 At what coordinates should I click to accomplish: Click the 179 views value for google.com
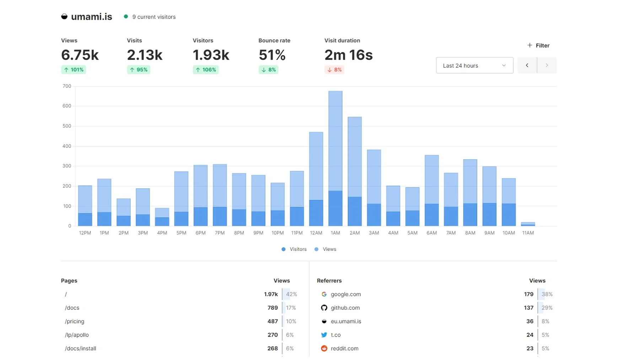point(529,294)
